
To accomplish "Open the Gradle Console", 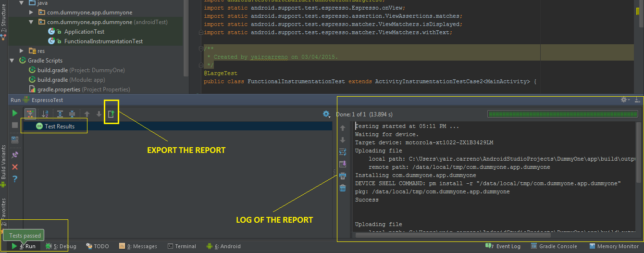I will (554, 246).
